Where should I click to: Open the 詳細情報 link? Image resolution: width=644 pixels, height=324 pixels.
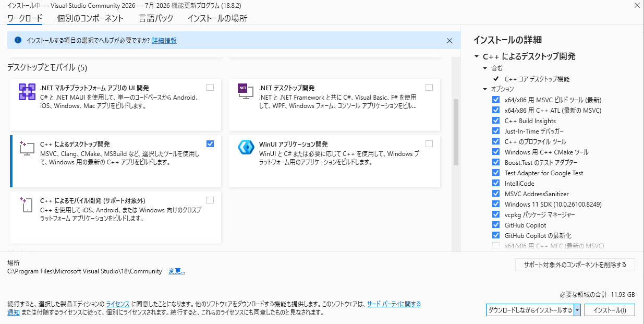pos(164,40)
